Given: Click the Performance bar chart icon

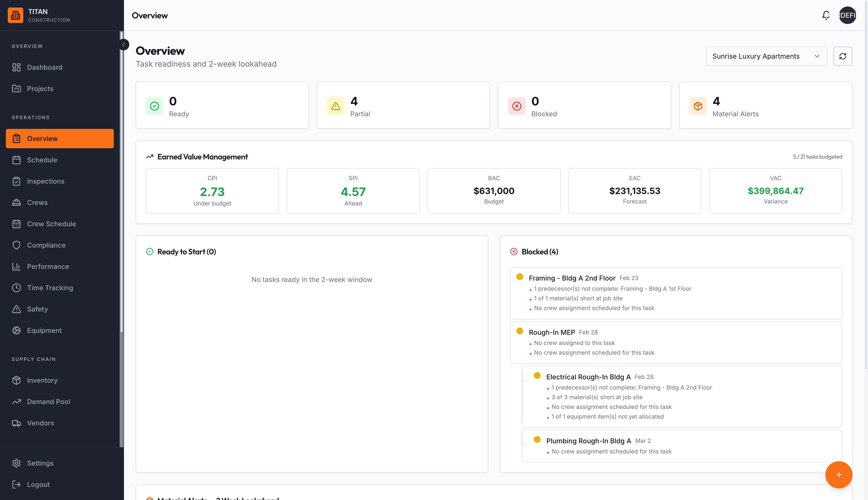Looking at the screenshot, I should [16, 266].
